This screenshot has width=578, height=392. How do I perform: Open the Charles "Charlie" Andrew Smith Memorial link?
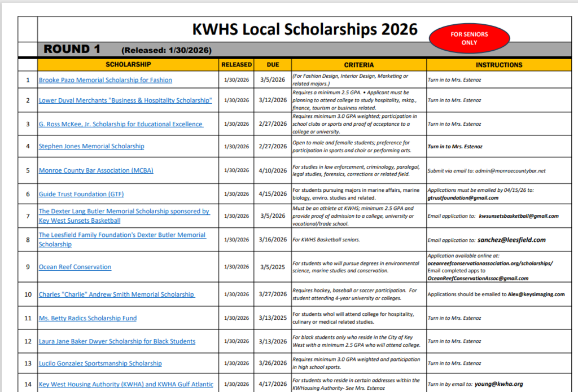118,294
